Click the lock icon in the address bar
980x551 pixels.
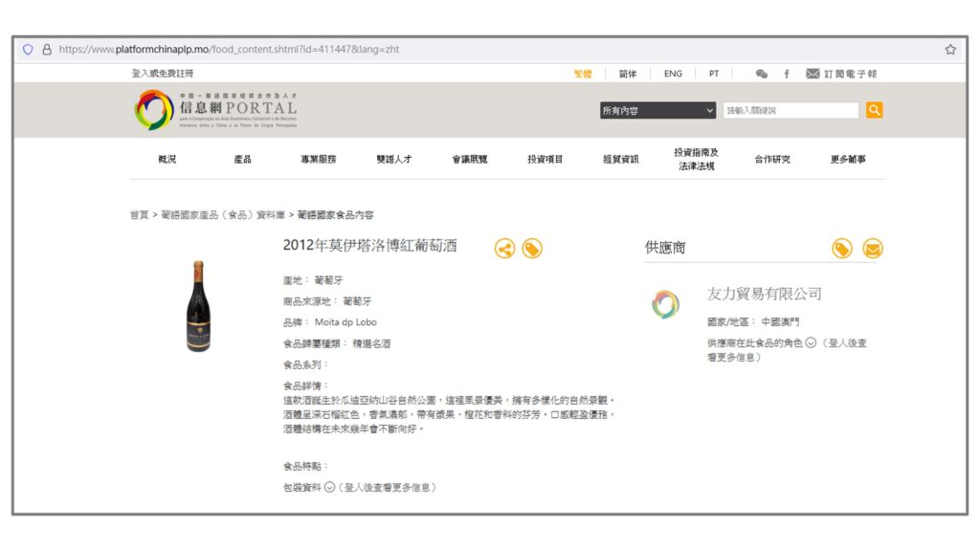click(47, 50)
